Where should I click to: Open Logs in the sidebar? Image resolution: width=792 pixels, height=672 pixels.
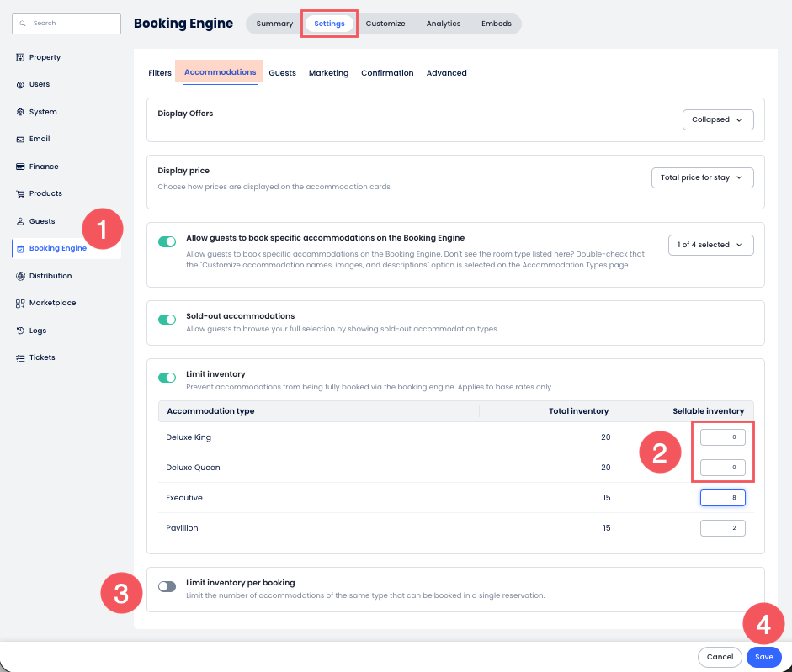coord(37,331)
